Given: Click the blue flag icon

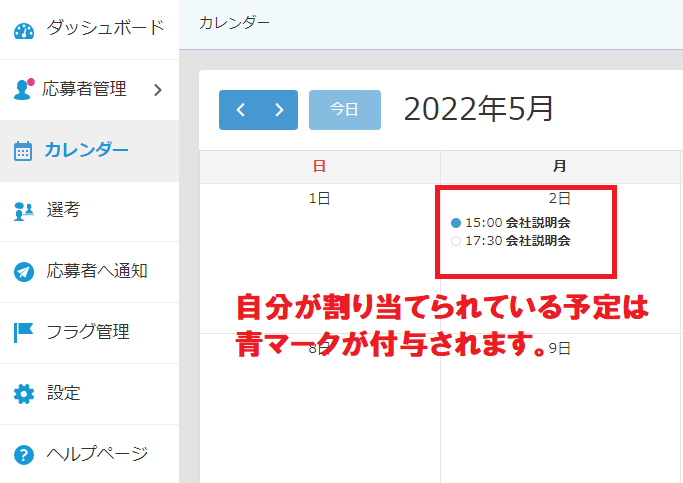Looking at the screenshot, I should coord(23,332).
